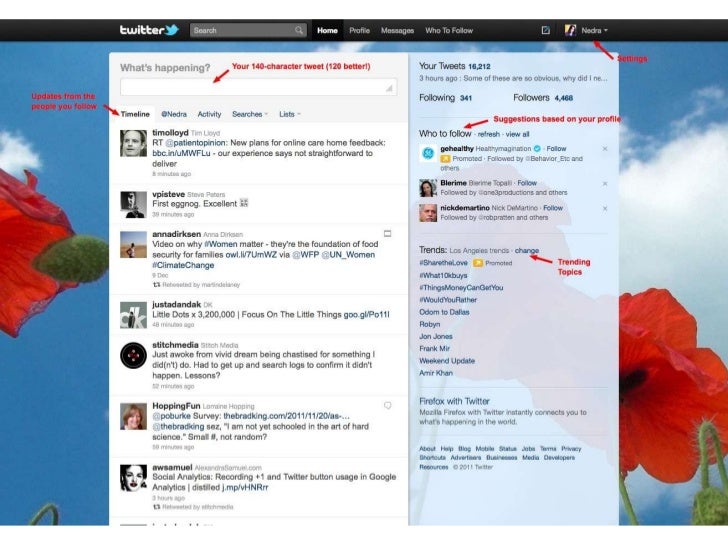Open the bbc.in/uMWFLu link
728x546 pixels.
coord(181,153)
